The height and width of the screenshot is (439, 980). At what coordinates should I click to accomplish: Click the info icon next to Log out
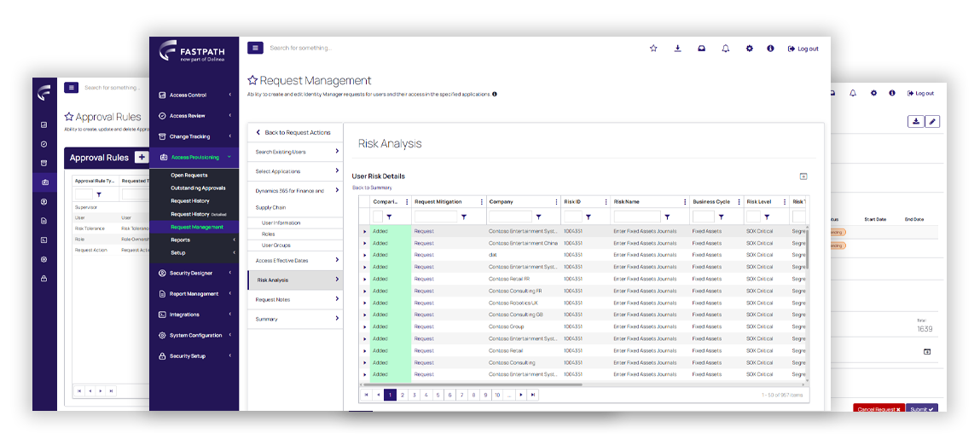click(770, 49)
